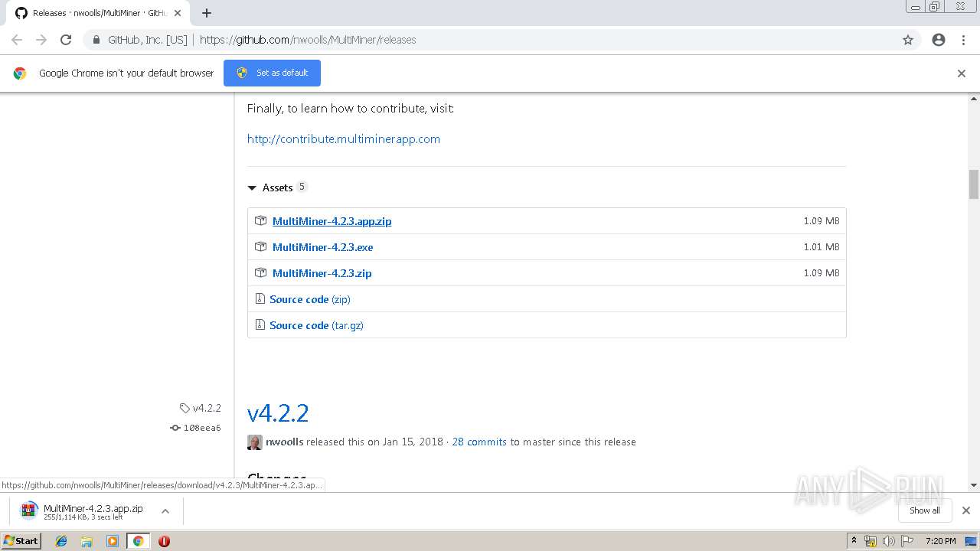Click the Show desktop tray button
The height and width of the screenshot is (551, 980).
(x=971, y=541)
